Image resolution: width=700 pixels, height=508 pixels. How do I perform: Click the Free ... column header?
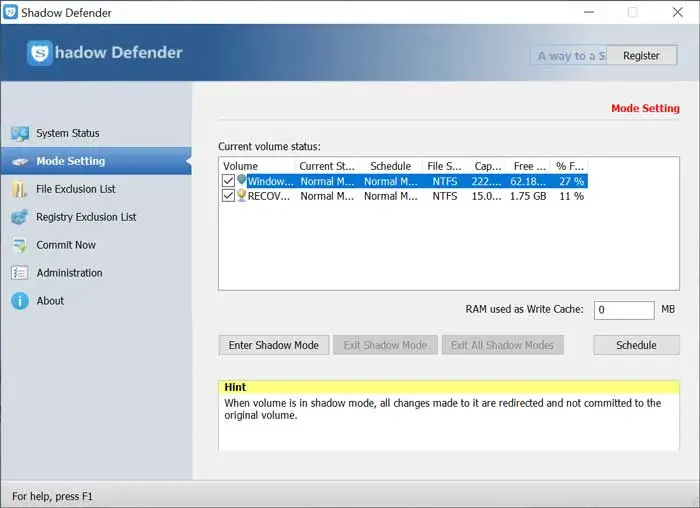[529, 166]
